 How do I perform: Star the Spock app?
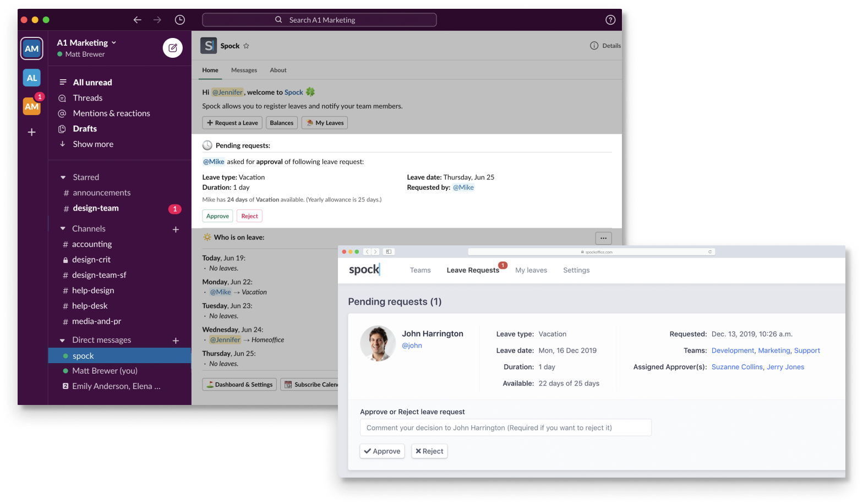click(x=246, y=46)
